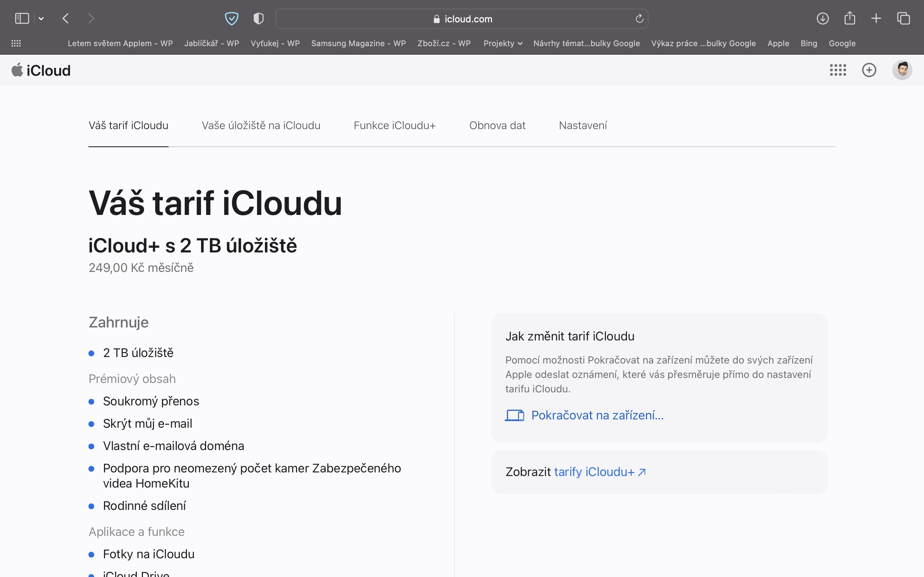Image resolution: width=924 pixels, height=577 pixels.
Task: Focus the icloud.com address bar
Action: (462, 19)
